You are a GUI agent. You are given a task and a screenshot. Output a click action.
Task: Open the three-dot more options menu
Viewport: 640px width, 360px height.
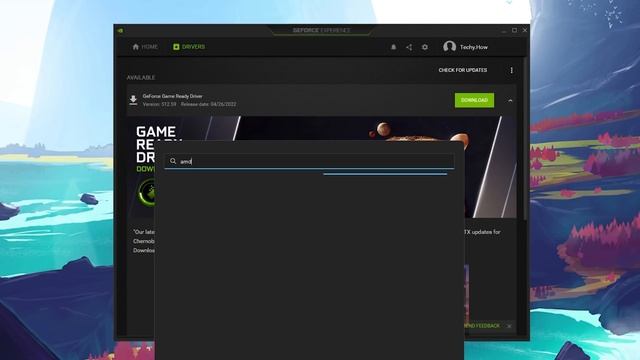click(511, 71)
